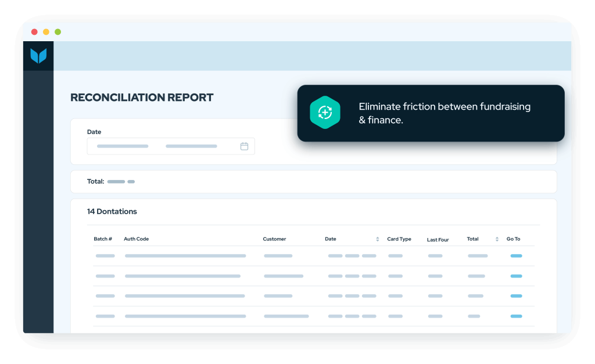
Task: Click Go To on last donation row
Action: 516,316
